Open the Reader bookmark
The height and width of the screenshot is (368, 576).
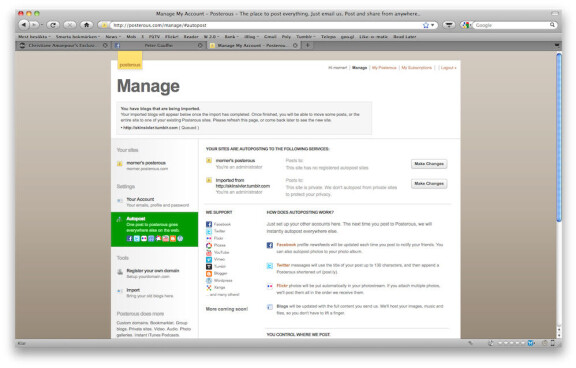(191, 37)
